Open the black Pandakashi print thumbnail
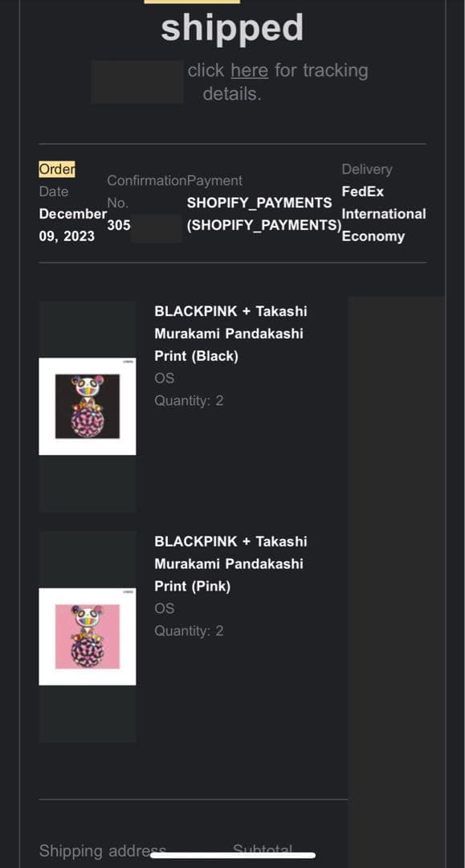 [87, 405]
